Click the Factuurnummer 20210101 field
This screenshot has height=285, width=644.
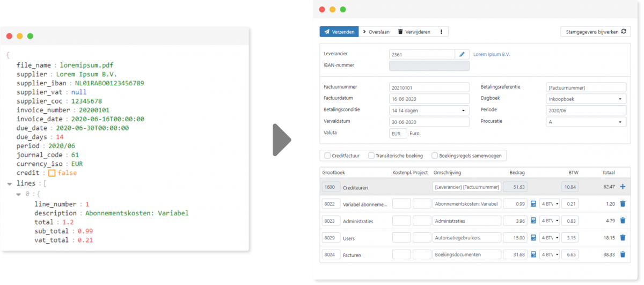429,87
